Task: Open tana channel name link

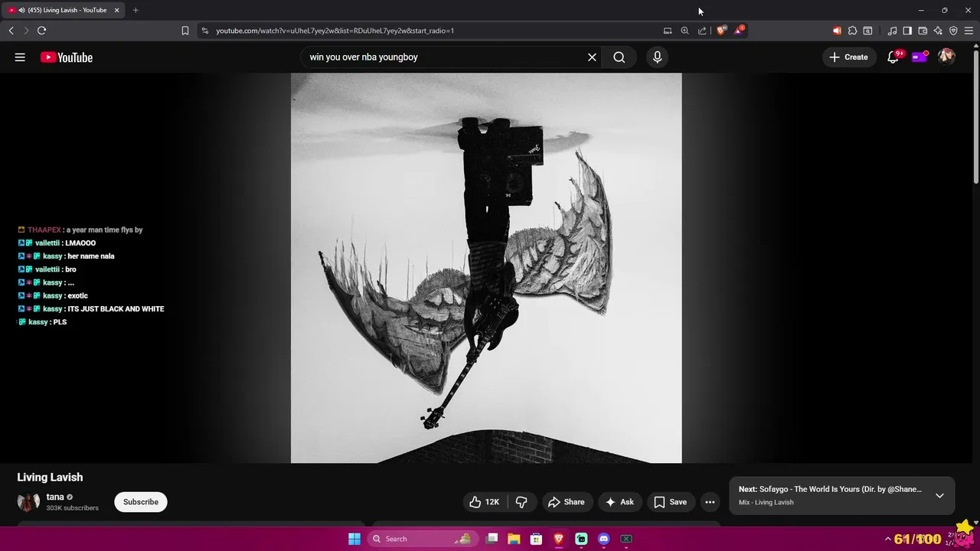Action: click(55, 497)
